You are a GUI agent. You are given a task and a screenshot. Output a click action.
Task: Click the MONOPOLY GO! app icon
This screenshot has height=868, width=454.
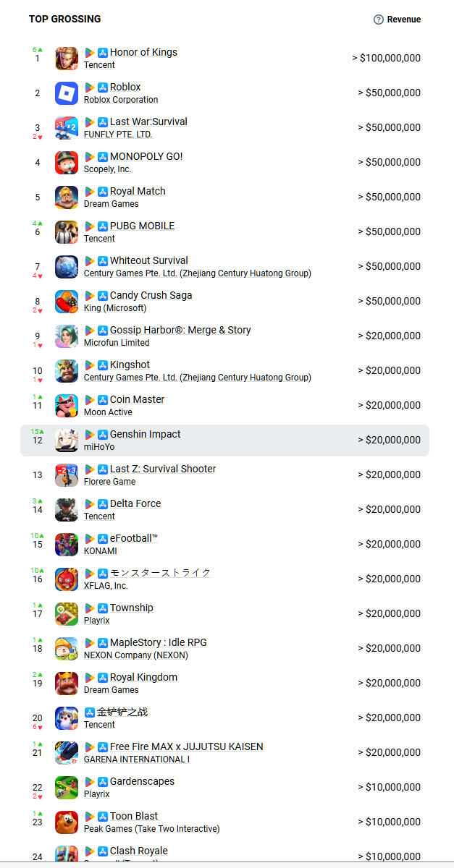(67, 163)
